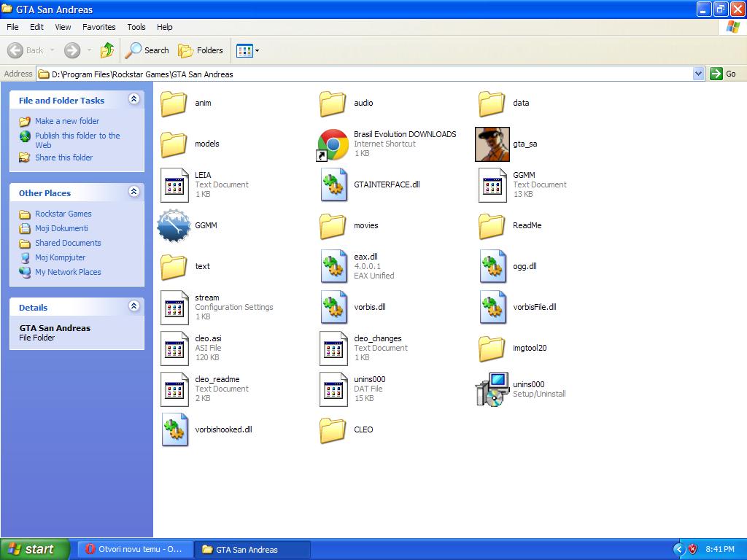Click the Windows start button

(x=35, y=549)
